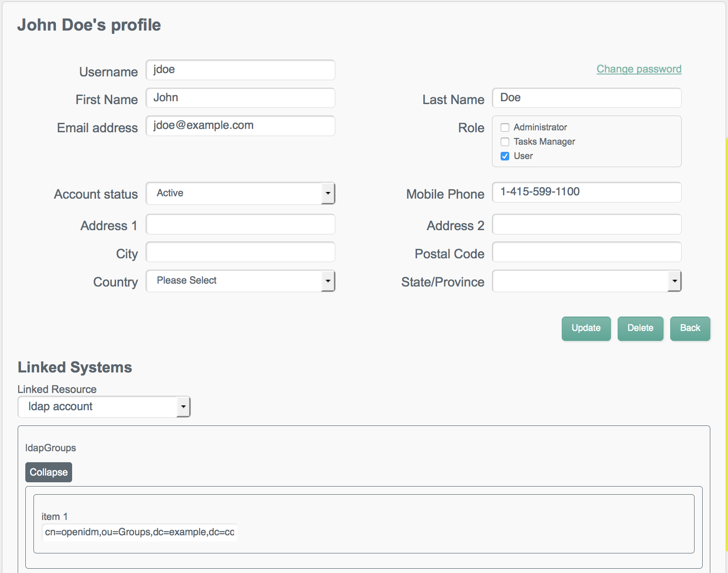Open the Country dropdown

point(240,281)
